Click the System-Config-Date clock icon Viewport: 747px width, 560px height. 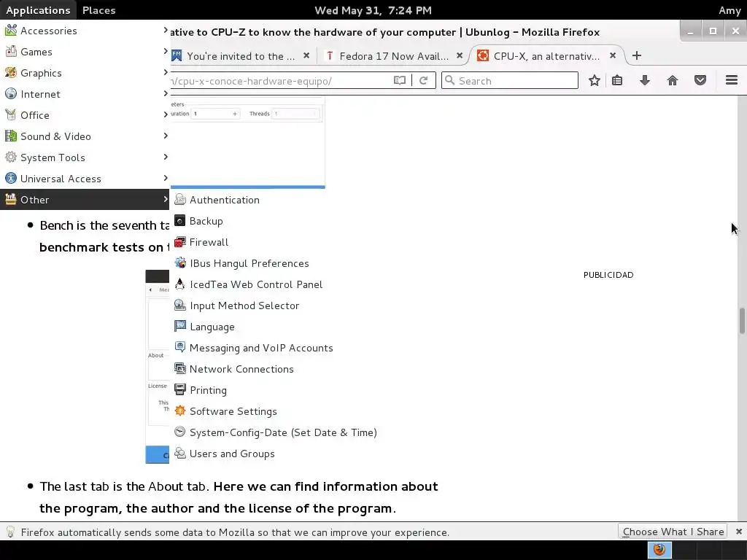[x=180, y=432]
